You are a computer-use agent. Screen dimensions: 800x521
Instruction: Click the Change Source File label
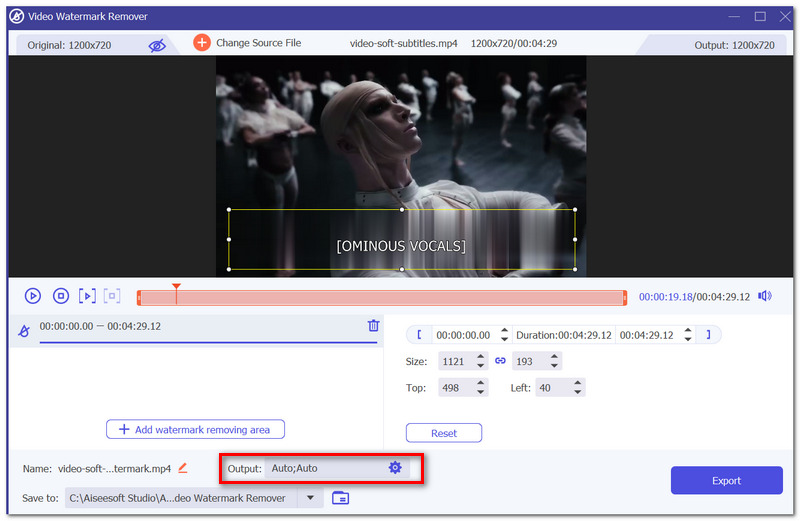259,43
